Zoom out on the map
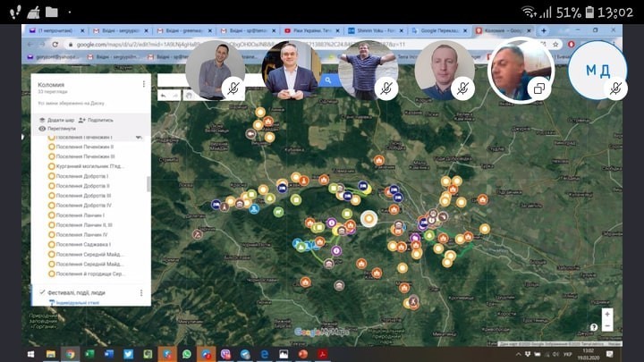Viewport: 644px width, 362px height. tap(607, 326)
